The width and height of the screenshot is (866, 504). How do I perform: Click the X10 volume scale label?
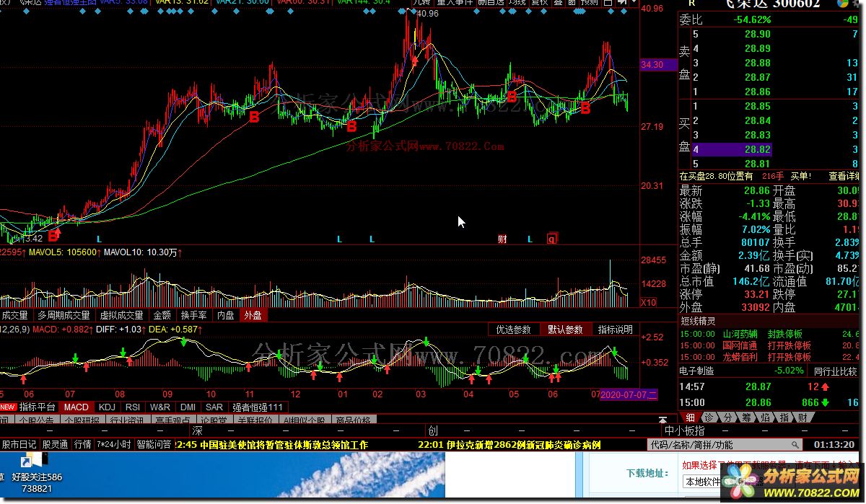[x=648, y=302]
